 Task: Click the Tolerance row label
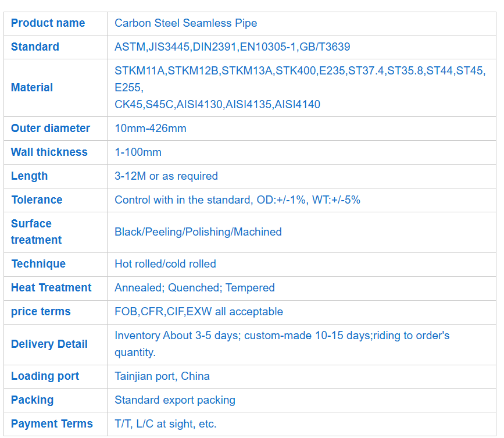(x=37, y=200)
